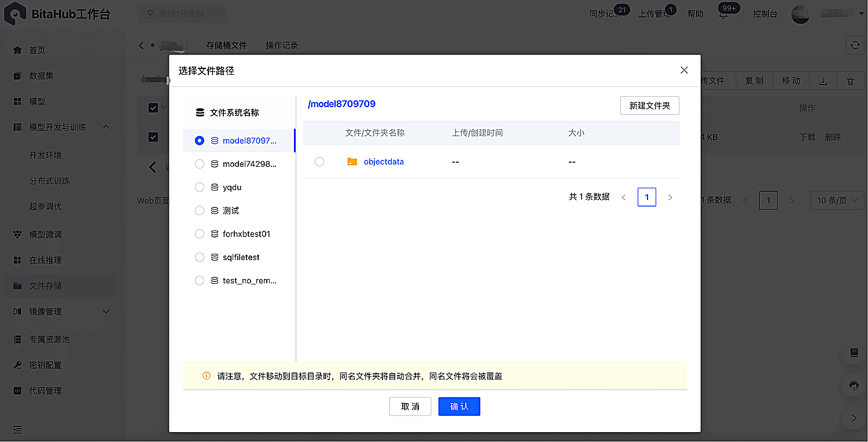Image resolution: width=868 pixels, height=442 pixels.
Task: Expand the floating chevron at bottom right
Action: tap(854, 418)
